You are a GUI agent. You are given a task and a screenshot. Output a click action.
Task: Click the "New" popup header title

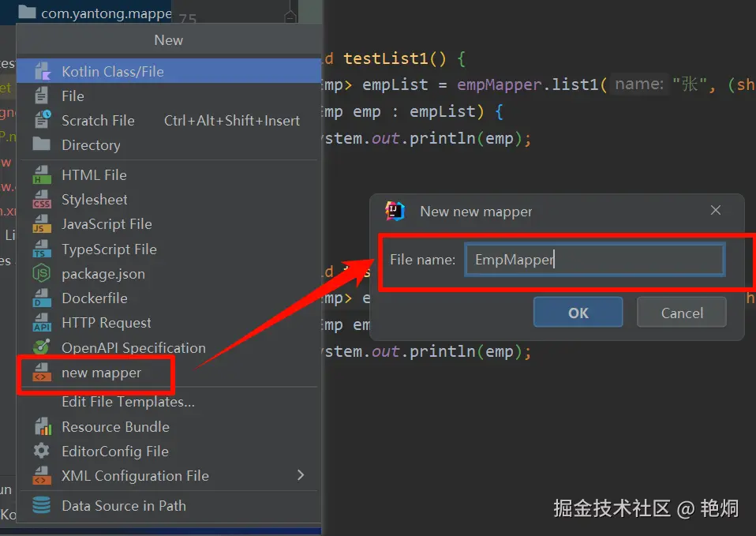(x=168, y=40)
